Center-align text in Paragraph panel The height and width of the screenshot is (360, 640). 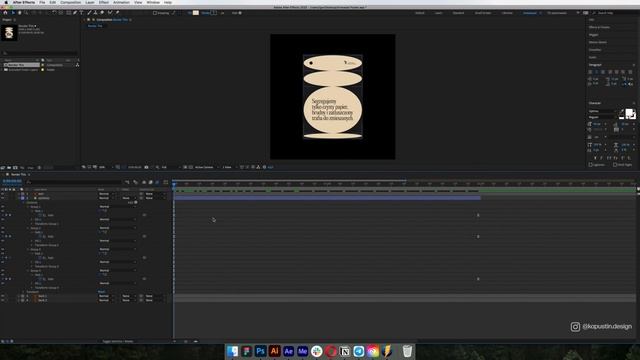[597, 72]
